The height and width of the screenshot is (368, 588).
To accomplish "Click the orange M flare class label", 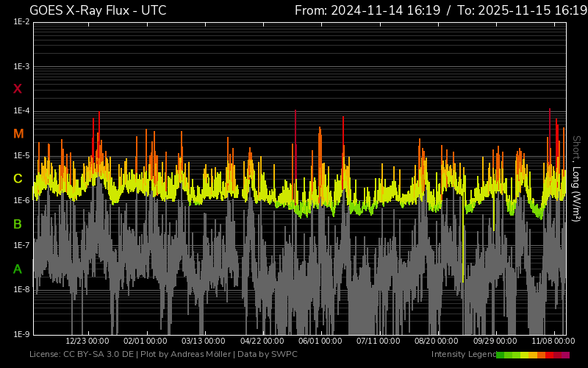I will point(18,134).
